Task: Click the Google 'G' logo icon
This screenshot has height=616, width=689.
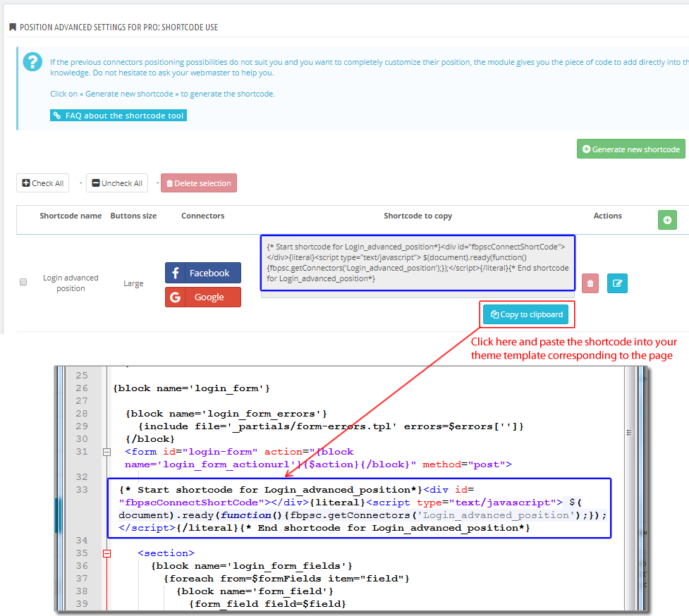Action: [176, 297]
